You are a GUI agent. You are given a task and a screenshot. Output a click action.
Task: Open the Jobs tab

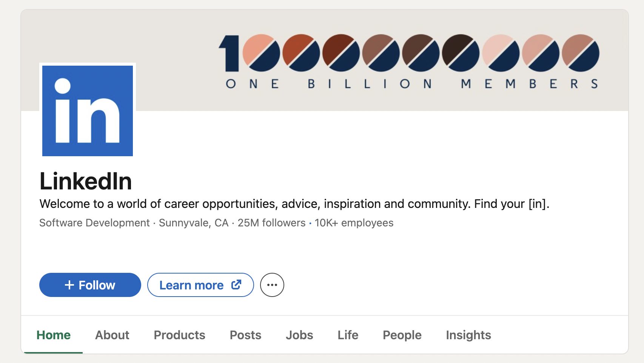pos(300,335)
